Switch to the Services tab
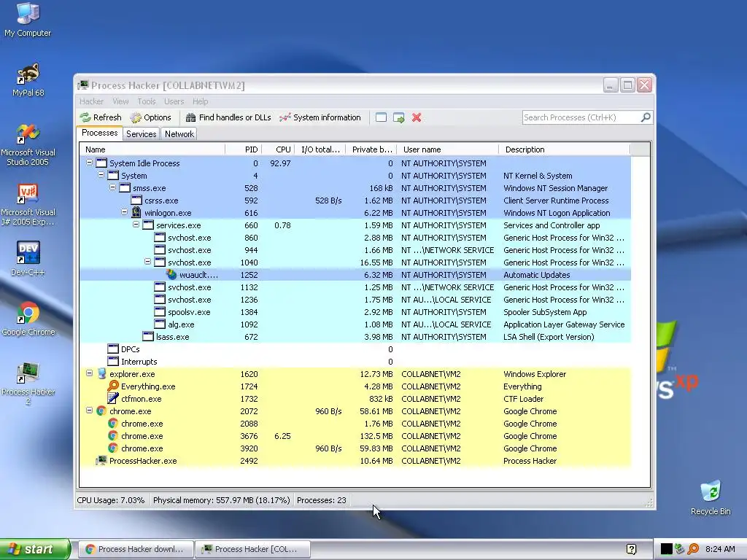Image resolution: width=747 pixels, height=560 pixels. click(x=141, y=134)
